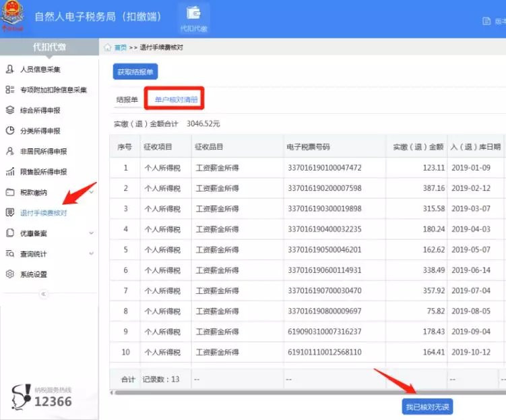Click the 限售股所得申报 bar chart icon
Image resolution: width=506 pixels, height=420 pixels.
[x=10, y=171]
